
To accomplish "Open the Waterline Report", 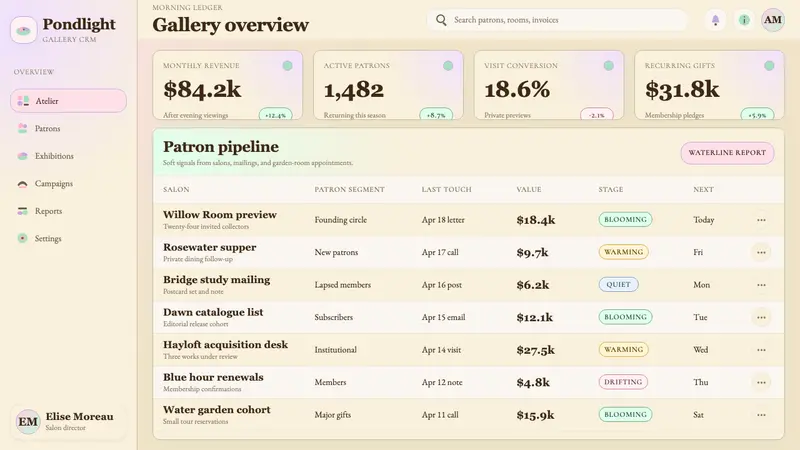I will 727,153.
